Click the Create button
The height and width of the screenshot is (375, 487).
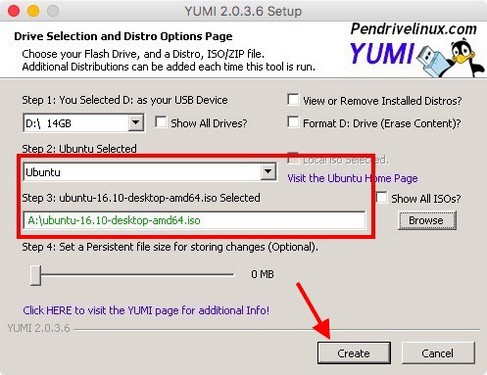coord(353,353)
